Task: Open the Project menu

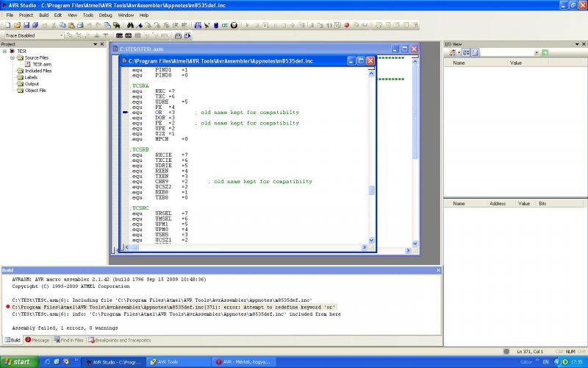Action: [x=26, y=15]
